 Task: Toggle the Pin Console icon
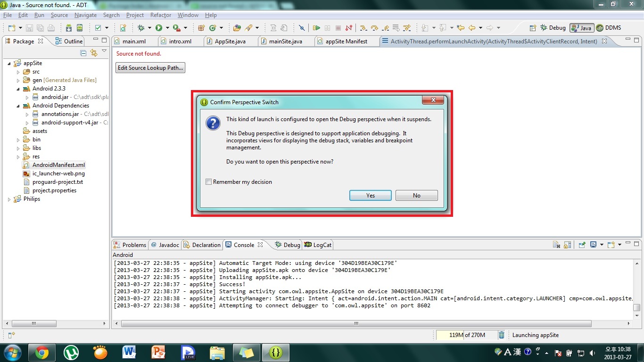pos(582,245)
